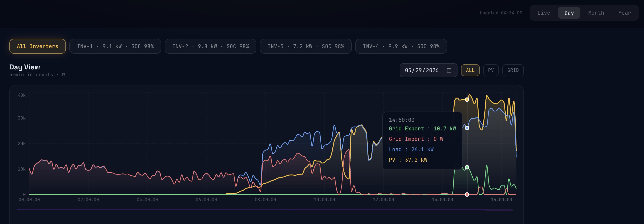Screen dimensions: 644x224
Task: Open the calendar picker icon in date field
Action: 449,70
